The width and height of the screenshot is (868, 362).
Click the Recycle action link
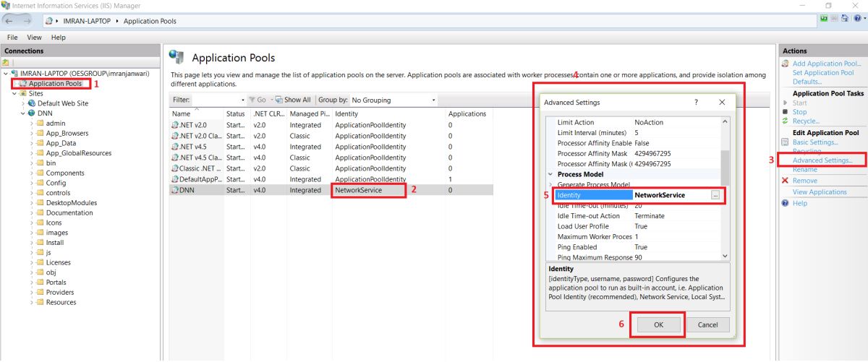pyautogui.click(x=806, y=121)
